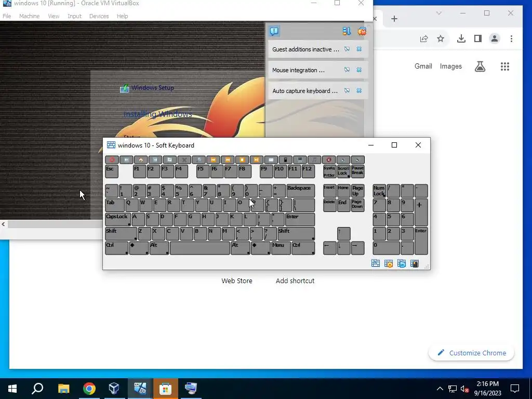The height and width of the screenshot is (399, 532).
Task: Click the notification sort order icon in VirtualBox
Action: click(x=347, y=31)
